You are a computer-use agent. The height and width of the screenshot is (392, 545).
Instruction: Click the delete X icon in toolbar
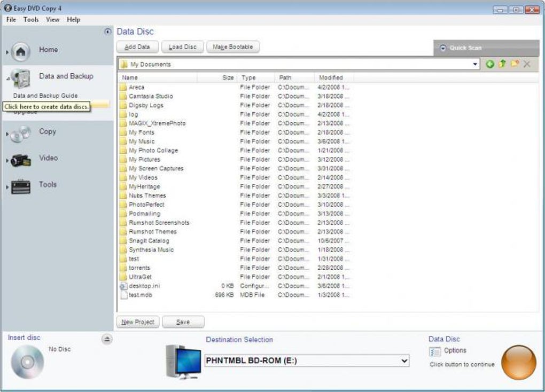pyautogui.click(x=527, y=64)
